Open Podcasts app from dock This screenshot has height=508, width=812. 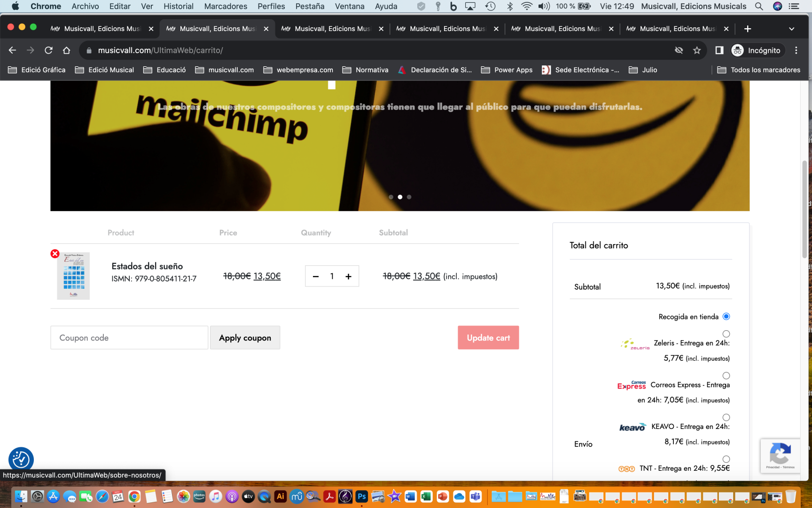point(232,496)
